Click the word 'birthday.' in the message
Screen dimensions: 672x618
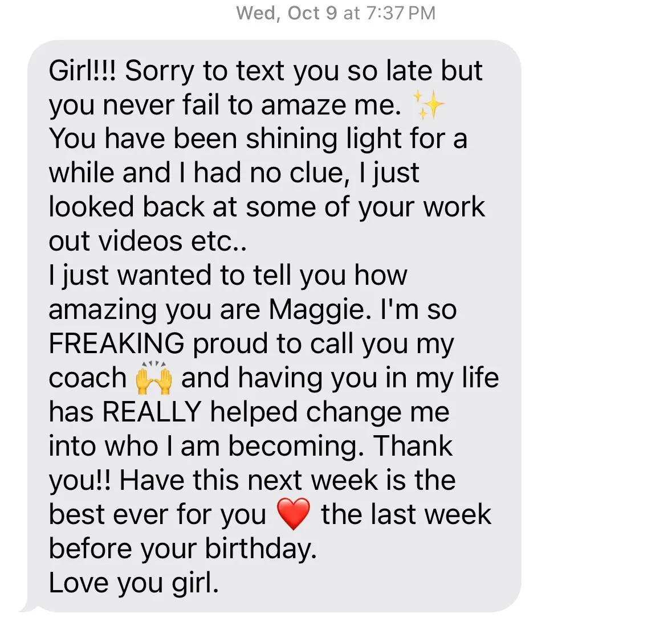coord(261,549)
